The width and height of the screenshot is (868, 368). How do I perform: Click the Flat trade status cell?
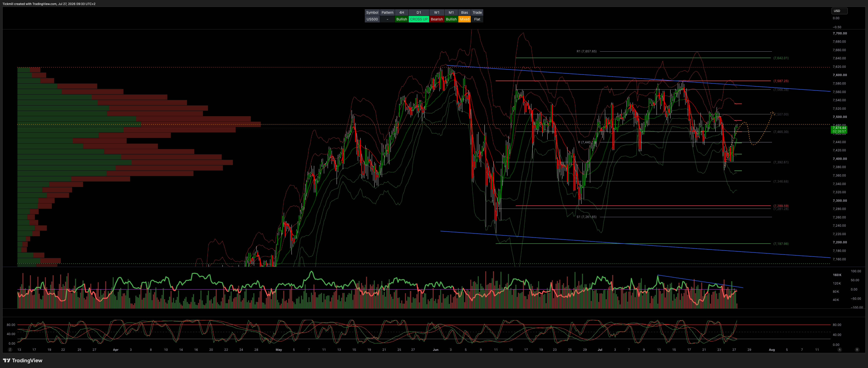pos(477,19)
